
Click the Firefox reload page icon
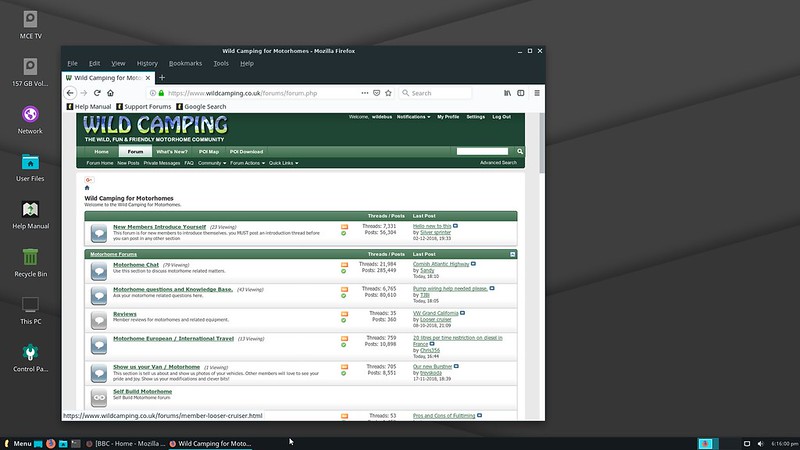pos(97,93)
